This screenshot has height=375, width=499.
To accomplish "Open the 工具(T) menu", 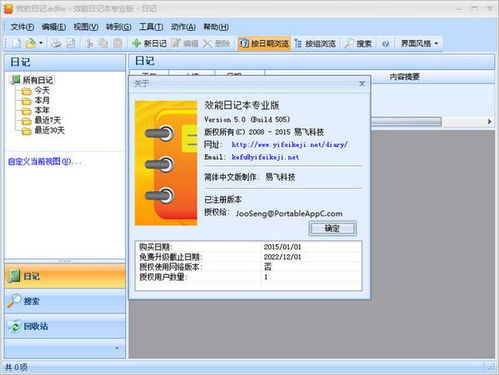I will click(151, 27).
